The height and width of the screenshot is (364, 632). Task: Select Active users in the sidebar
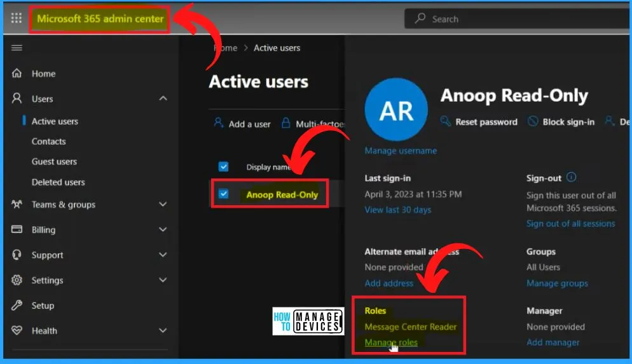click(x=55, y=121)
